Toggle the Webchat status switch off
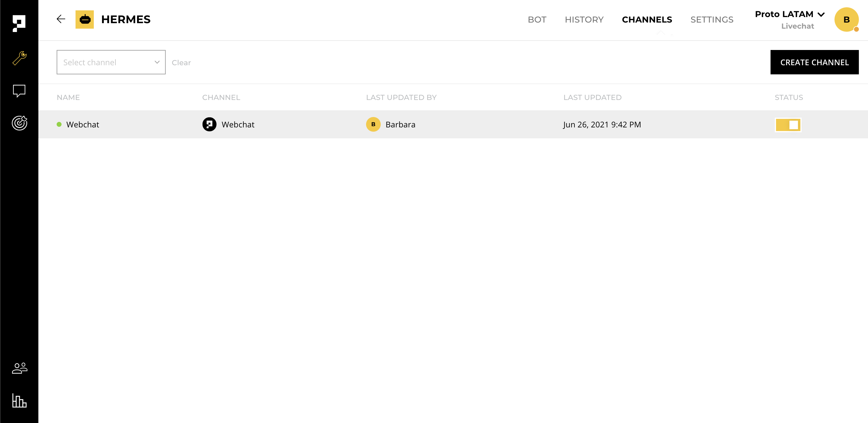868x423 pixels. point(788,125)
